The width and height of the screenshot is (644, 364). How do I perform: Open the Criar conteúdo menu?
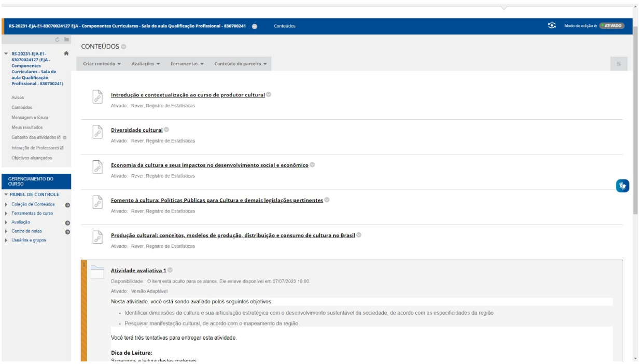point(102,64)
